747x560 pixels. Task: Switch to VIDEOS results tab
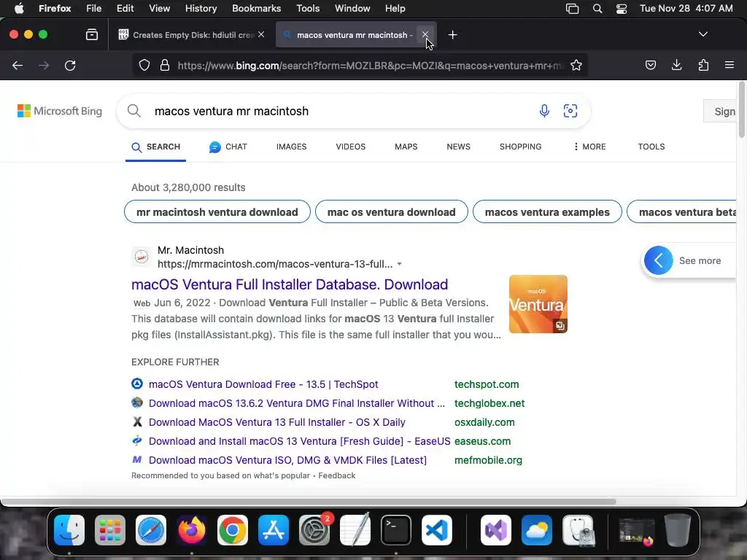coord(351,147)
